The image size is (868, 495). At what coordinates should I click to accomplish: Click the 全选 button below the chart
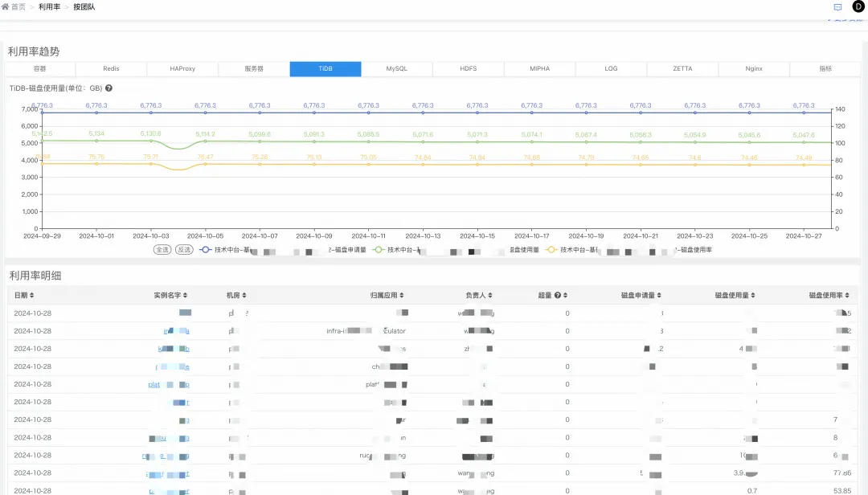point(161,249)
